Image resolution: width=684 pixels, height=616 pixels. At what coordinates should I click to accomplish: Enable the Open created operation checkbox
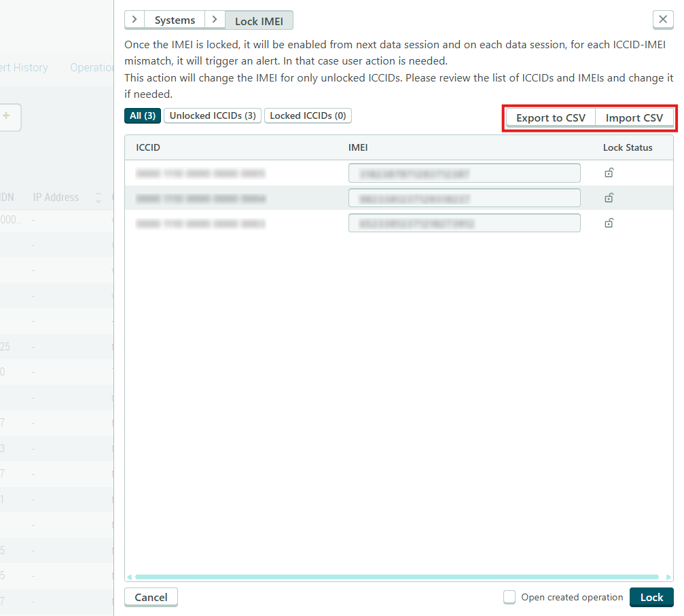509,597
